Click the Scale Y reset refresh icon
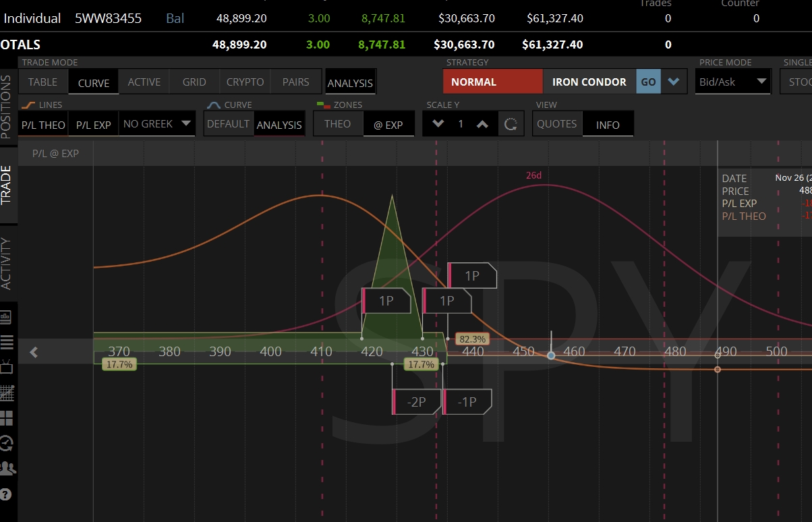 click(511, 124)
